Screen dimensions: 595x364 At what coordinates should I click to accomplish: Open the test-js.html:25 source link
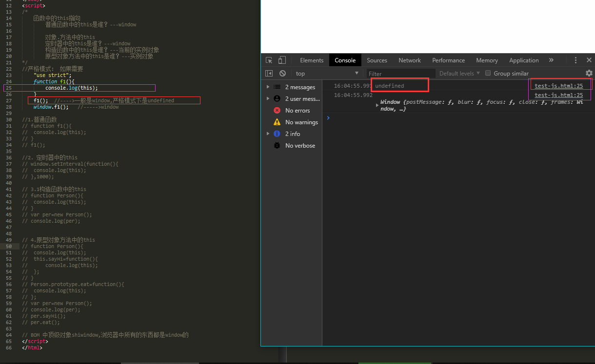click(558, 84)
